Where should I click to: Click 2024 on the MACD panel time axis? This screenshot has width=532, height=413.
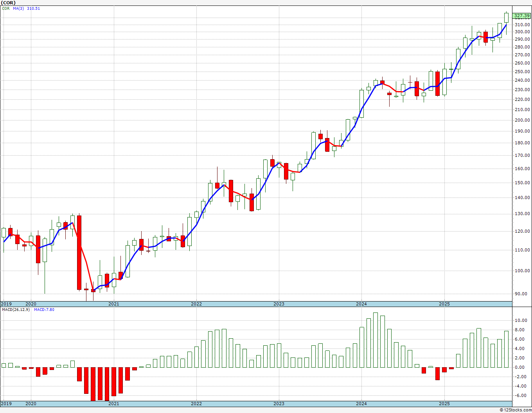[x=361, y=404]
